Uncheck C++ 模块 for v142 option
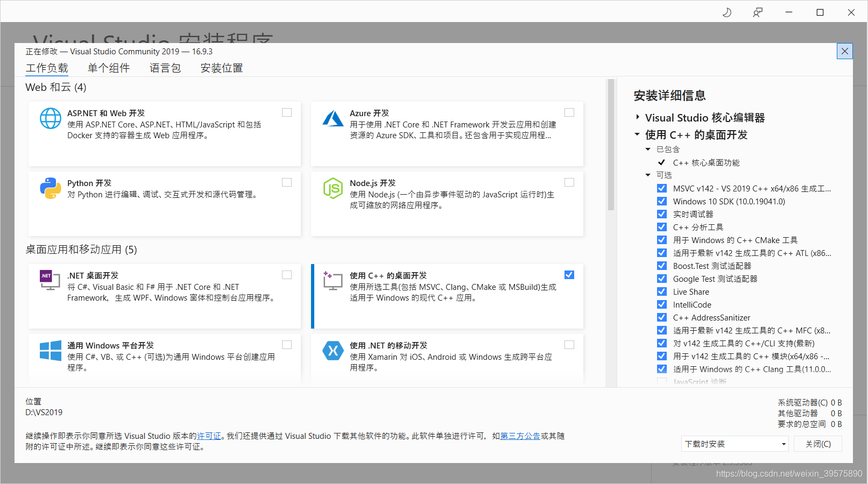Screen dimensions: 868x484 (x=662, y=356)
